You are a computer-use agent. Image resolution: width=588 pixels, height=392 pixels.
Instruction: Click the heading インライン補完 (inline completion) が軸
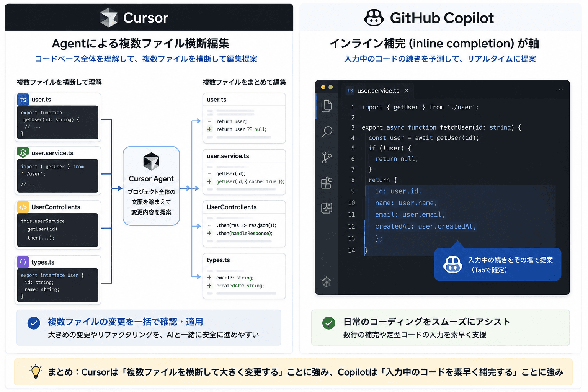[434, 44]
